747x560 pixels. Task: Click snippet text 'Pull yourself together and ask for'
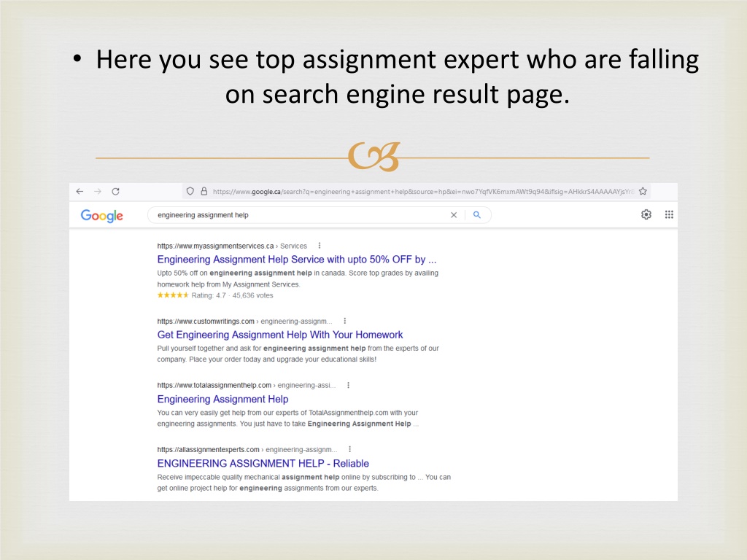click(209, 349)
